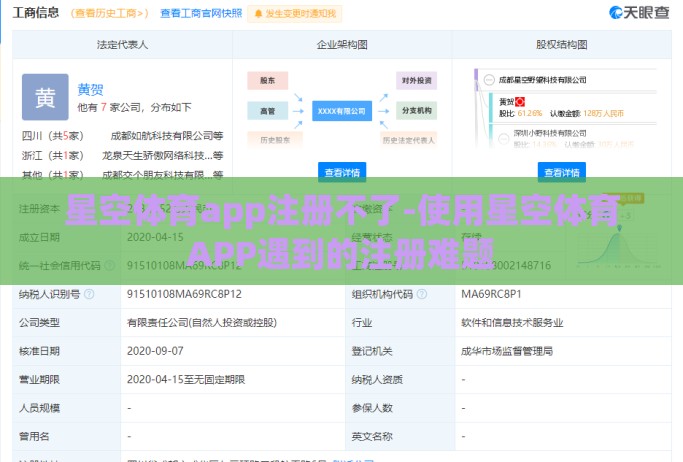
Task: Click the 行业 label
Action: [x=362, y=323]
